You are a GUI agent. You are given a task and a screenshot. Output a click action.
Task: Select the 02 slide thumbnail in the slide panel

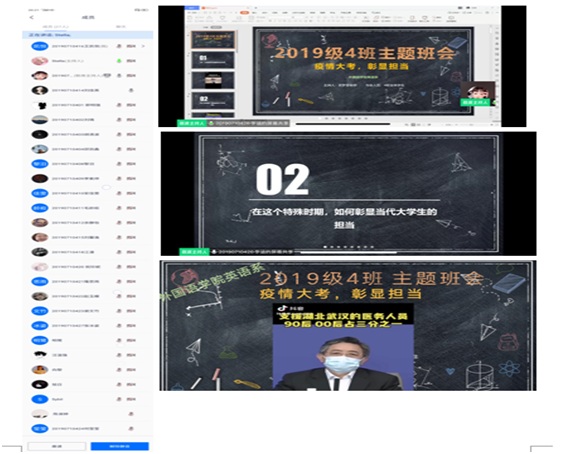click(x=213, y=101)
